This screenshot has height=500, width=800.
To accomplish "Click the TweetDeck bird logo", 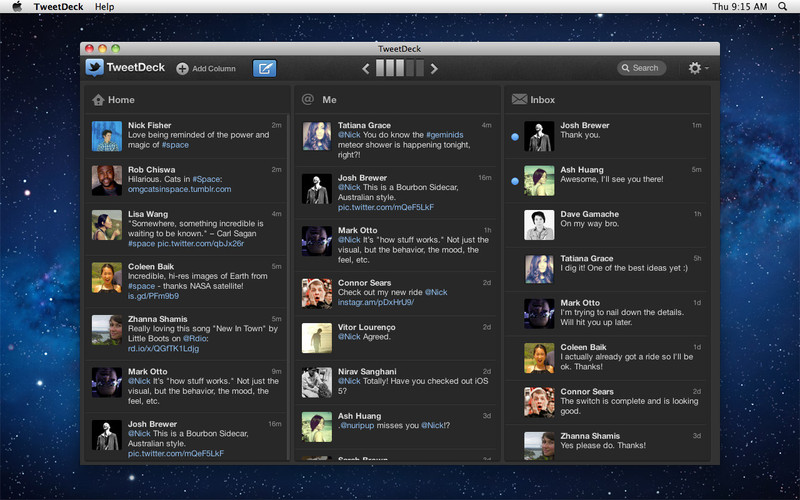I will pos(95,68).
